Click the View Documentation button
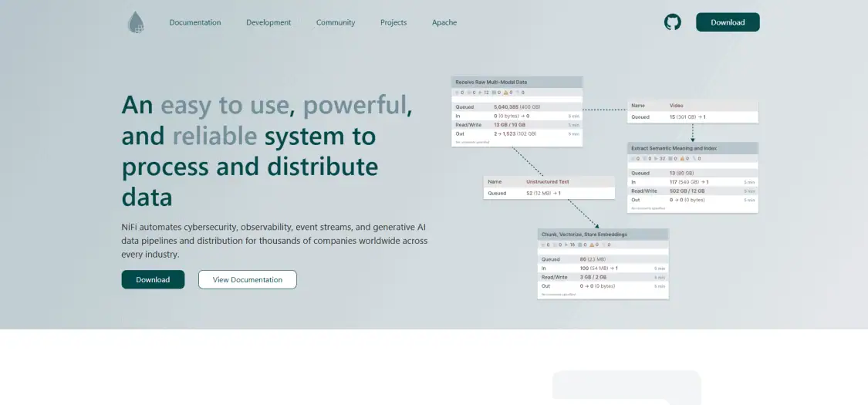This screenshot has width=868, height=405. click(x=248, y=279)
